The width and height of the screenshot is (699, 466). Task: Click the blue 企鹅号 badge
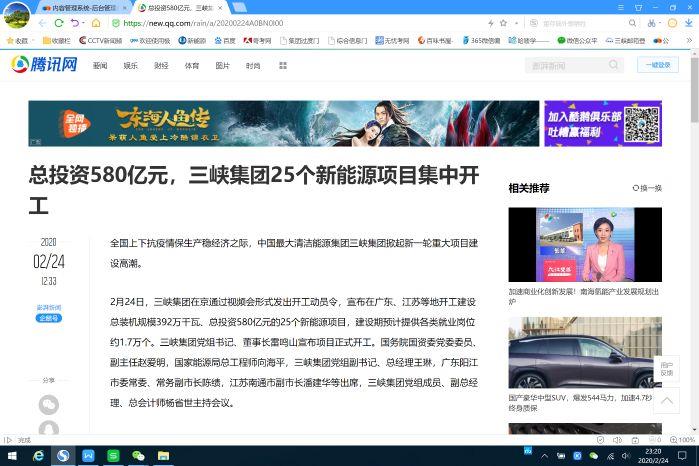coord(49,318)
